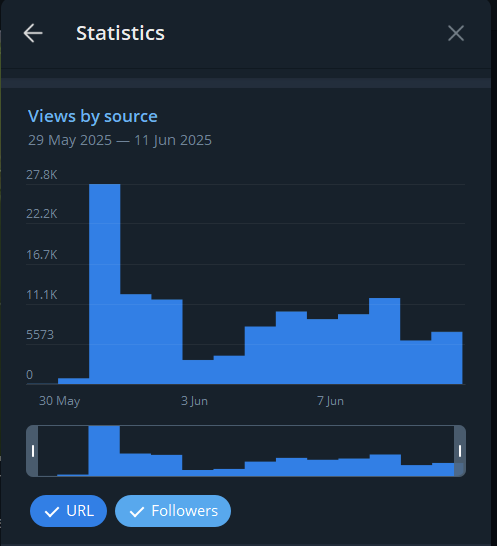
Task: Click the tallest bar in the main chart
Action: 104,284
